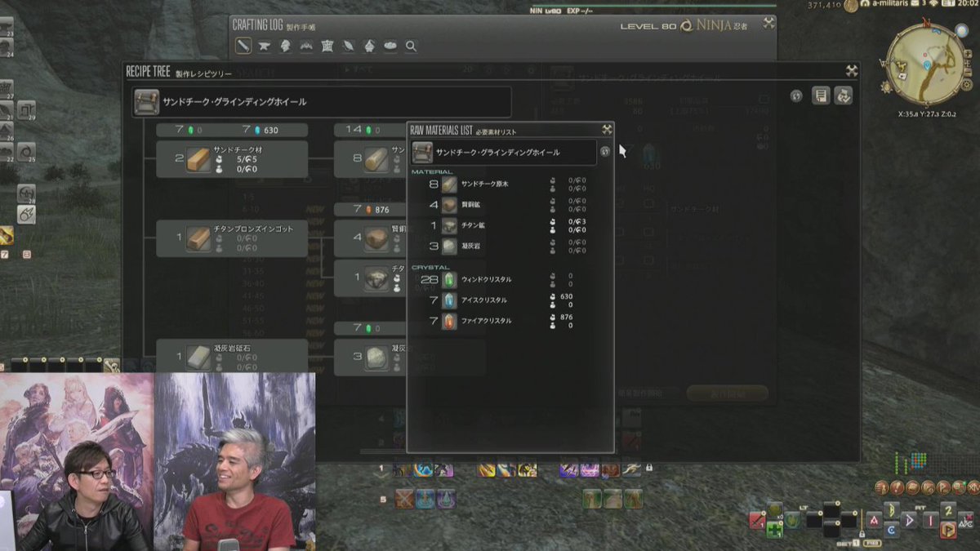The width and height of the screenshot is (980, 551).
Task: Close the Crafting Log window
Action: 768,24
